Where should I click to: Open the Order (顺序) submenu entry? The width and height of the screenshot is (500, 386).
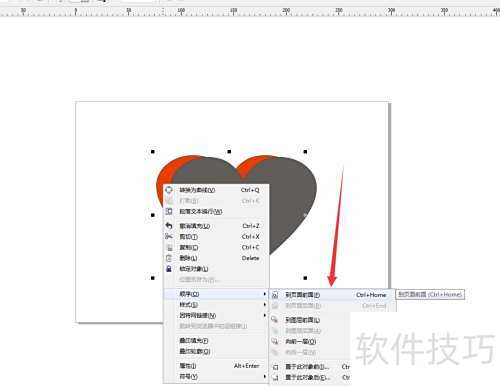point(216,294)
